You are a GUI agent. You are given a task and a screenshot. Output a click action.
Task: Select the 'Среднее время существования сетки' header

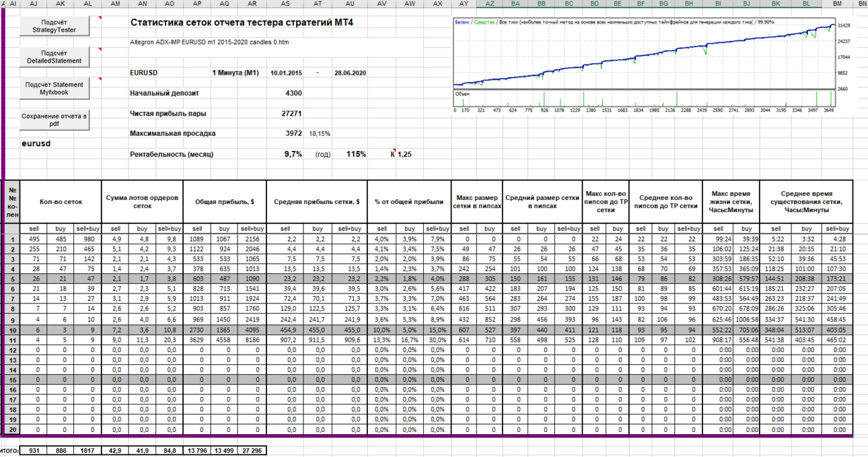(805, 201)
